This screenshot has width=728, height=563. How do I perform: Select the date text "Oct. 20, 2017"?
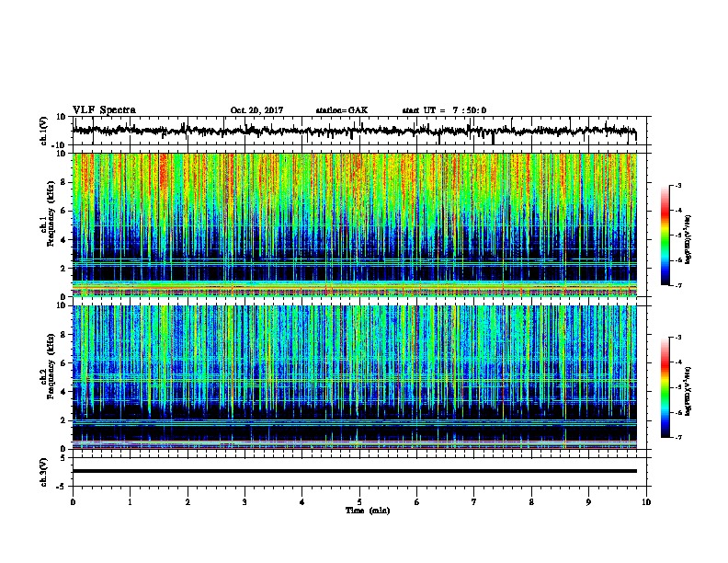[x=256, y=110]
